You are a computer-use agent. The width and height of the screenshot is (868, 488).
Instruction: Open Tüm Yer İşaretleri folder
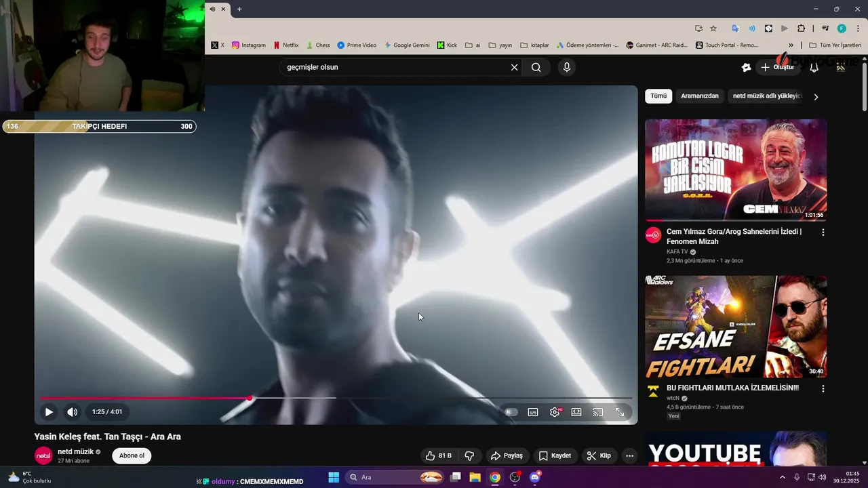pyautogui.click(x=835, y=45)
